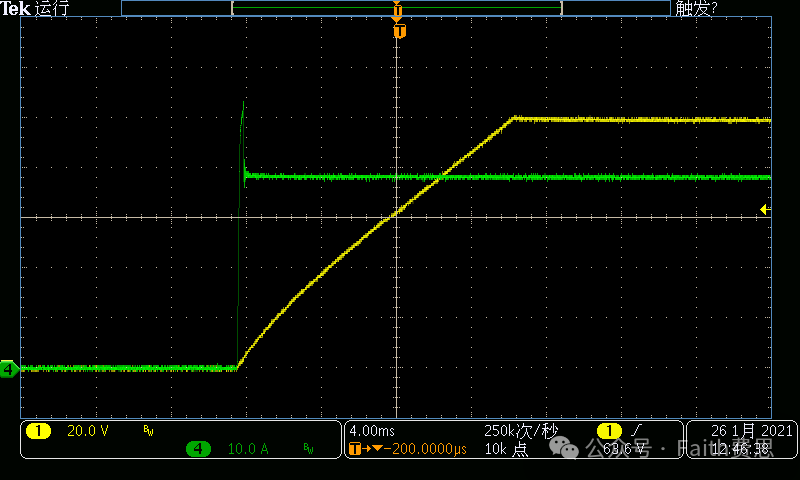Click channel 4 bandwidth limit Bw icon
Screen dimensions: 800x480
tap(308, 448)
